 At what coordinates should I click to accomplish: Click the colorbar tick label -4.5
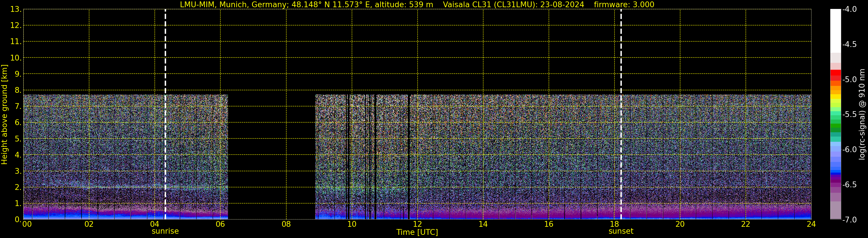click(x=849, y=44)
